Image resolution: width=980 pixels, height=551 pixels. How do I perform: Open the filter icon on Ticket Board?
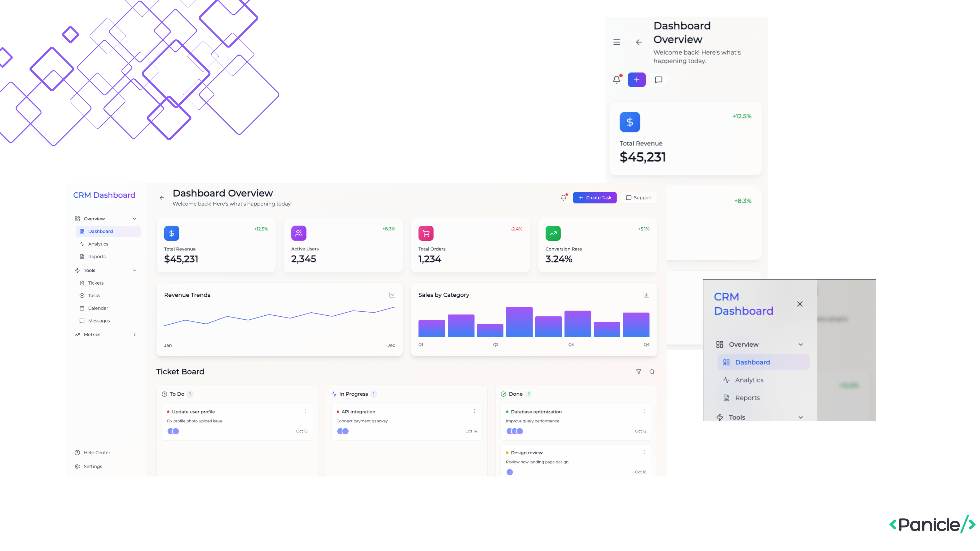pyautogui.click(x=639, y=372)
